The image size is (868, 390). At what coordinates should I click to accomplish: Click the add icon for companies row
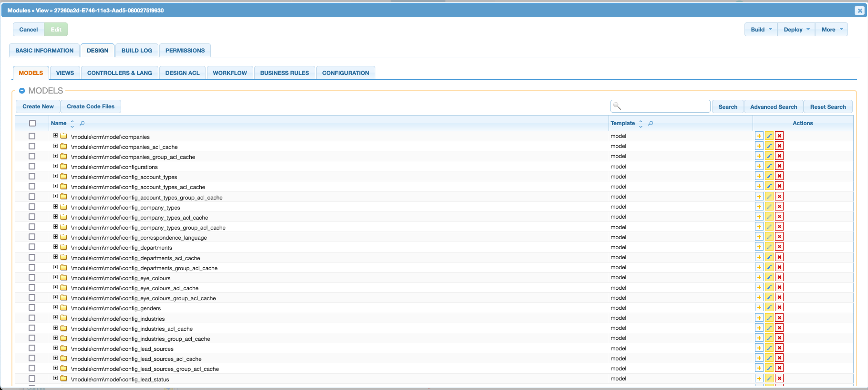click(759, 136)
